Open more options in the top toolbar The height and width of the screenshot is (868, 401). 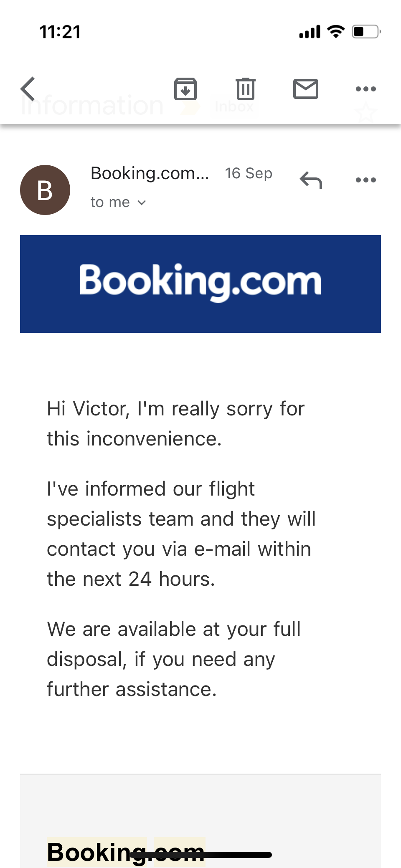point(365,89)
